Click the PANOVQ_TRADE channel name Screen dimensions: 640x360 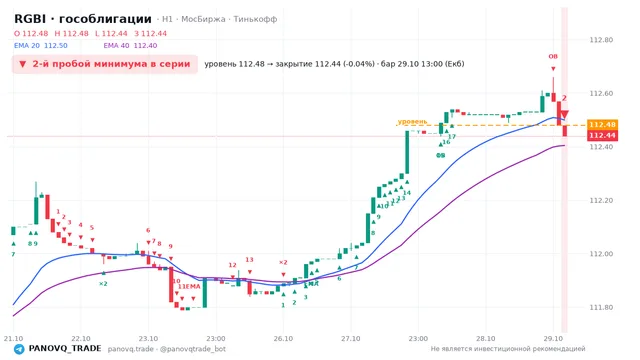[65, 349]
